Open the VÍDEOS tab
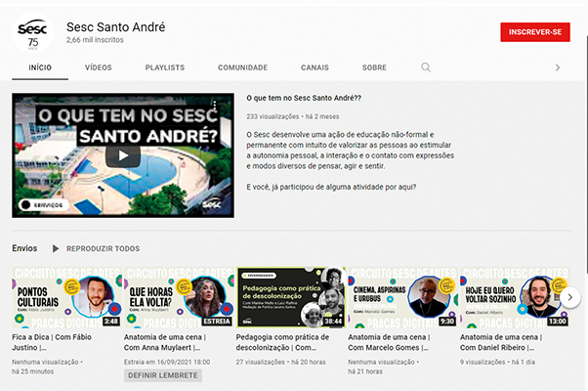 pos(99,67)
